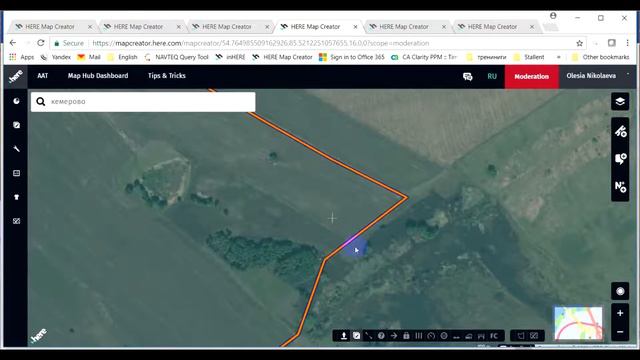Click the Chrome profile avatar icon

click(553, 16)
